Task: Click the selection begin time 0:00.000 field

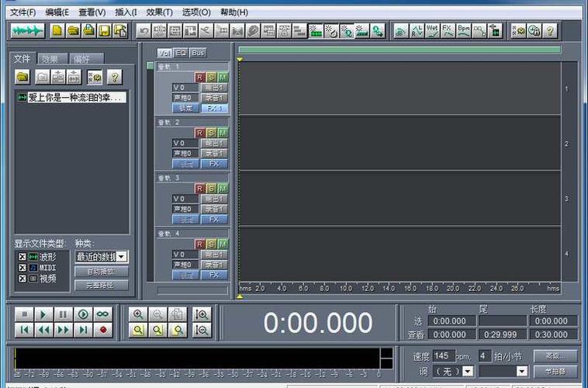Action: [x=451, y=321]
